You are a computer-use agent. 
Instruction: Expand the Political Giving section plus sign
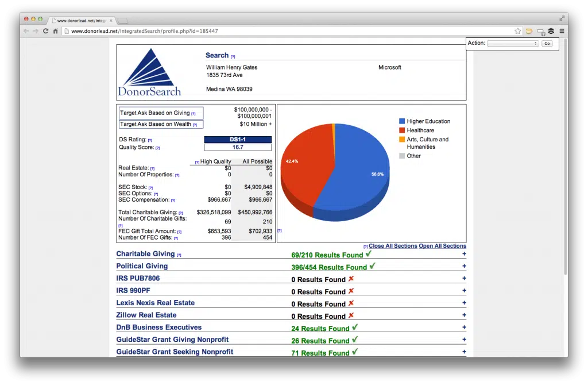(x=464, y=266)
